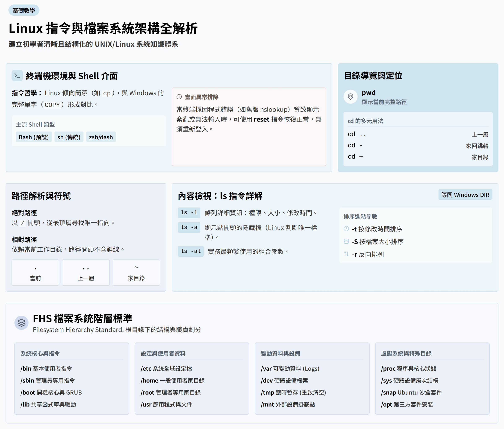Viewport: 504px width, 429px height.
Task: Click the cd .. command row
Action: click(x=418, y=134)
